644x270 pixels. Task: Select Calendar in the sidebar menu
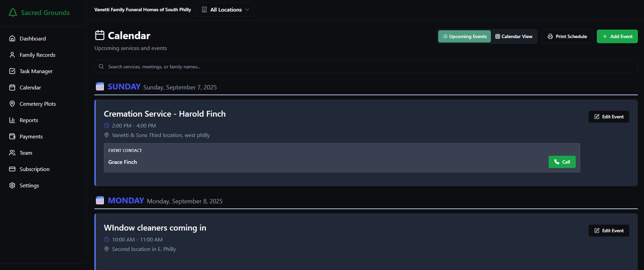(x=30, y=87)
